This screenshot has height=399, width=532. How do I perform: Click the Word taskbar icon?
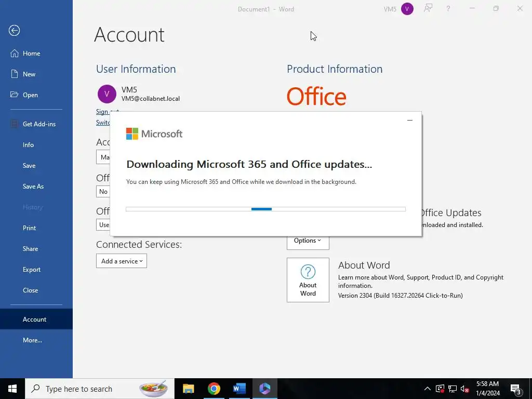tap(240, 389)
